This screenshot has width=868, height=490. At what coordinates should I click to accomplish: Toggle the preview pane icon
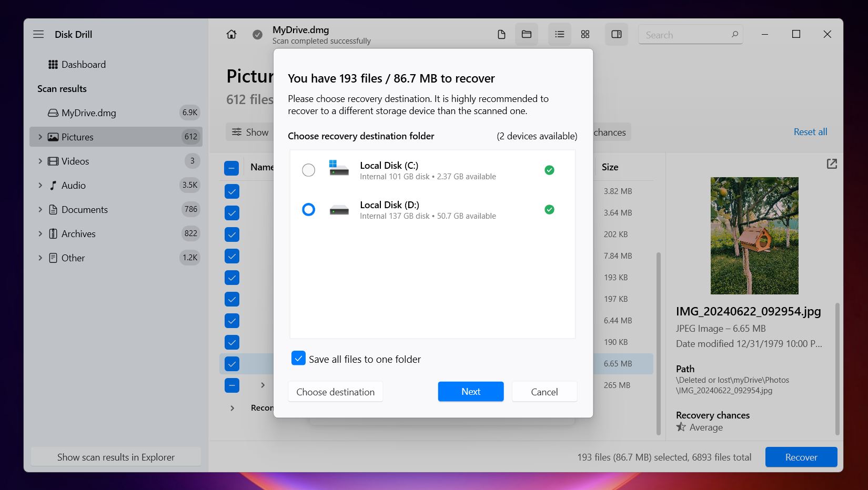point(617,35)
